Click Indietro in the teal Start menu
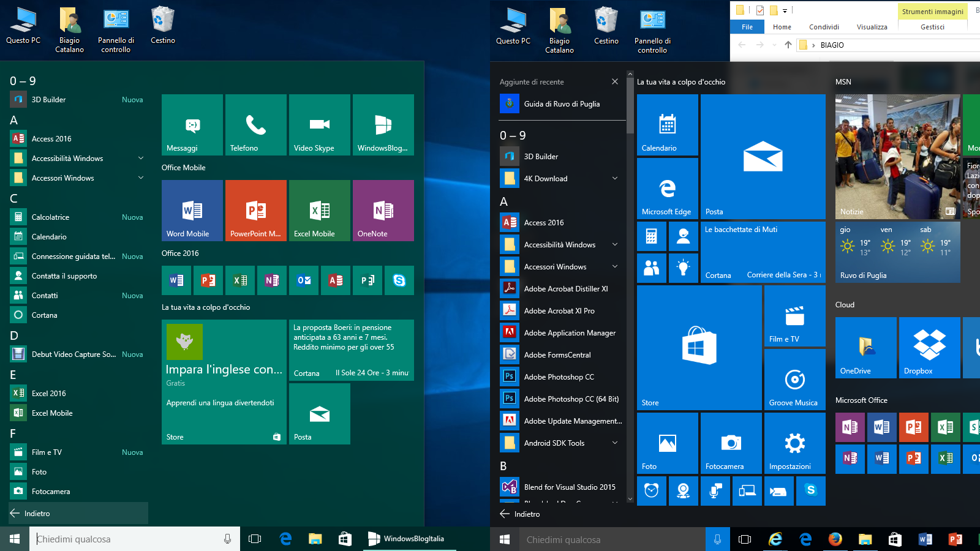The image size is (980, 551). click(x=78, y=514)
